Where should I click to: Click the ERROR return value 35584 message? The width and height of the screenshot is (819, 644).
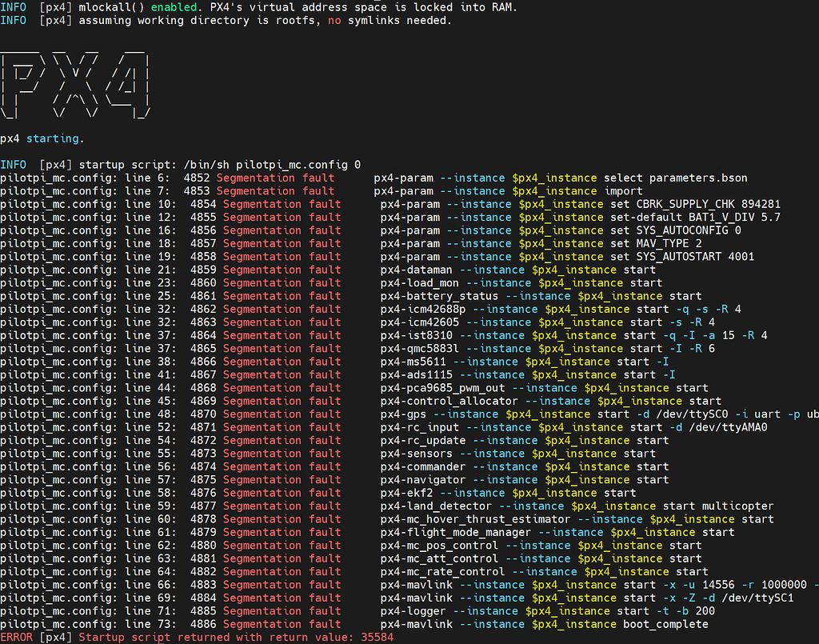pyautogui.click(x=200, y=637)
